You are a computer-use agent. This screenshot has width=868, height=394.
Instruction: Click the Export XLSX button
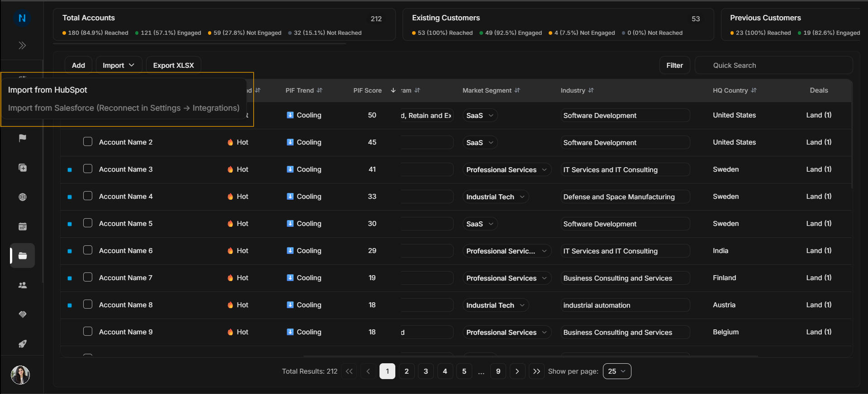pos(173,65)
